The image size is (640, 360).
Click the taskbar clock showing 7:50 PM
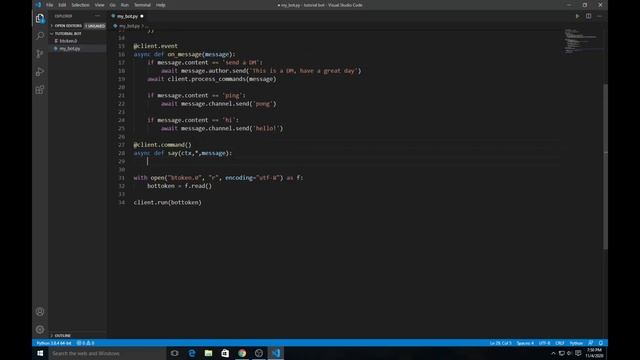click(594, 353)
